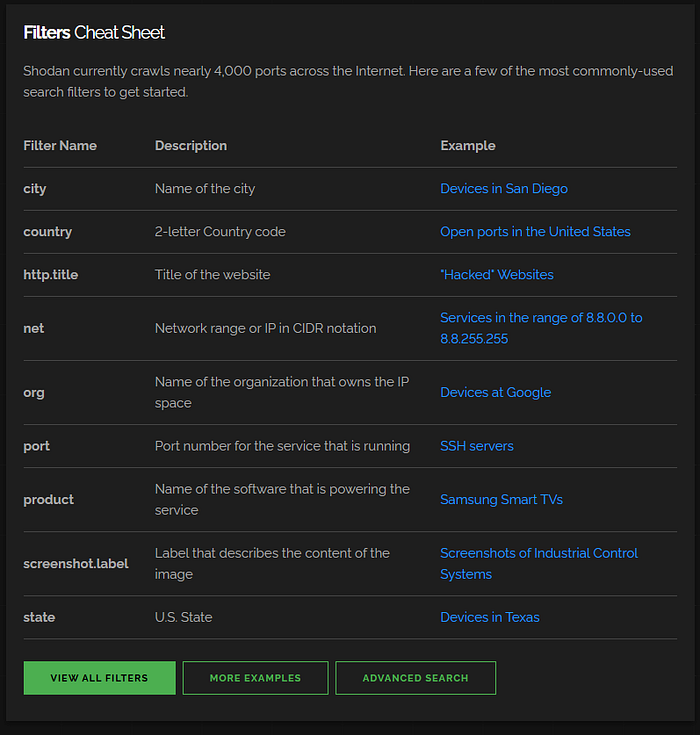Viewport: 700px width, 735px height.
Task: Open the Devices in San Diego link
Action: click(503, 188)
